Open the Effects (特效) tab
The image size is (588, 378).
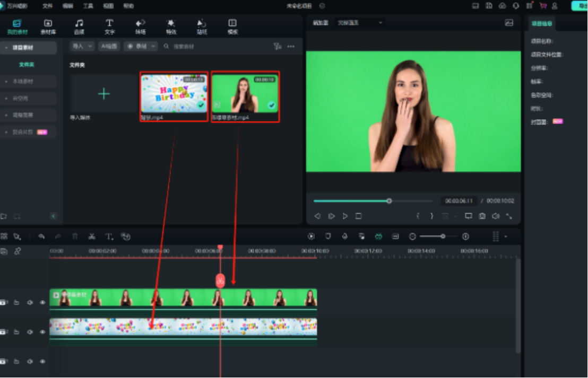point(170,27)
